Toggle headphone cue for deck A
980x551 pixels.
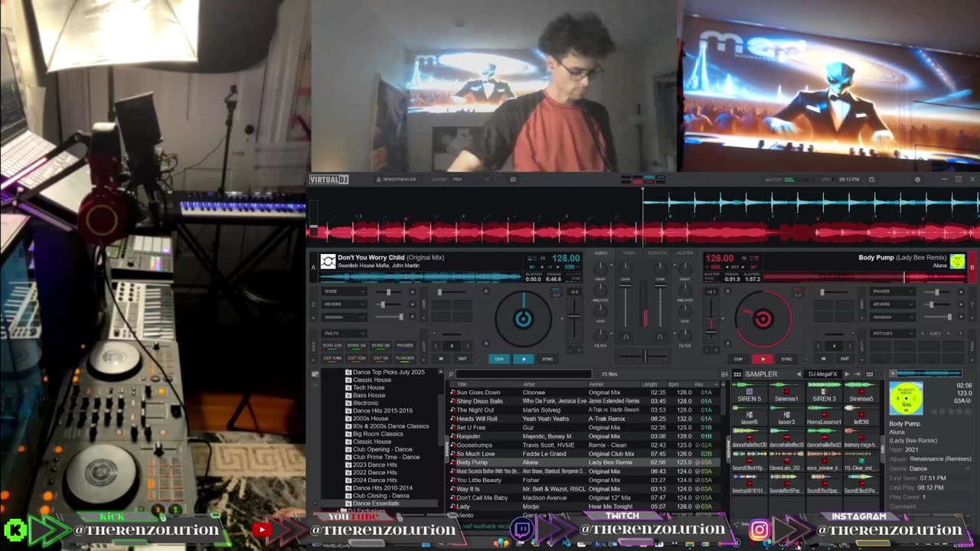point(626,337)
